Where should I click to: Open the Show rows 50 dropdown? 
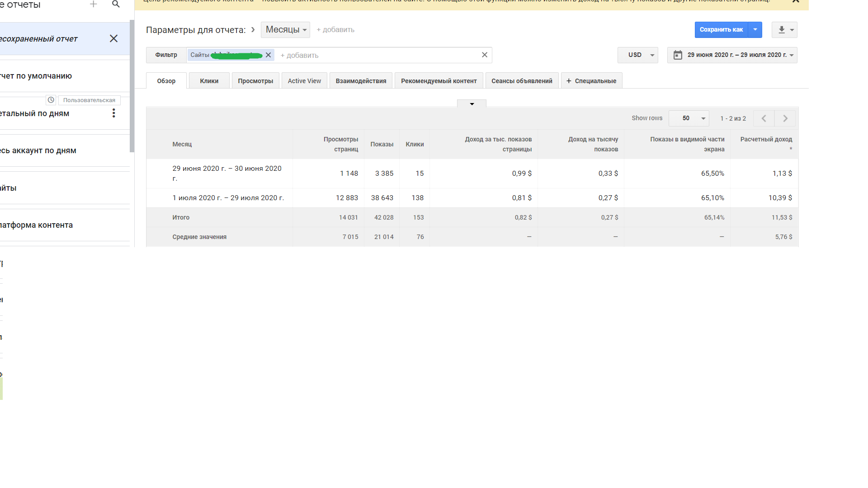(x=689, y=118)
